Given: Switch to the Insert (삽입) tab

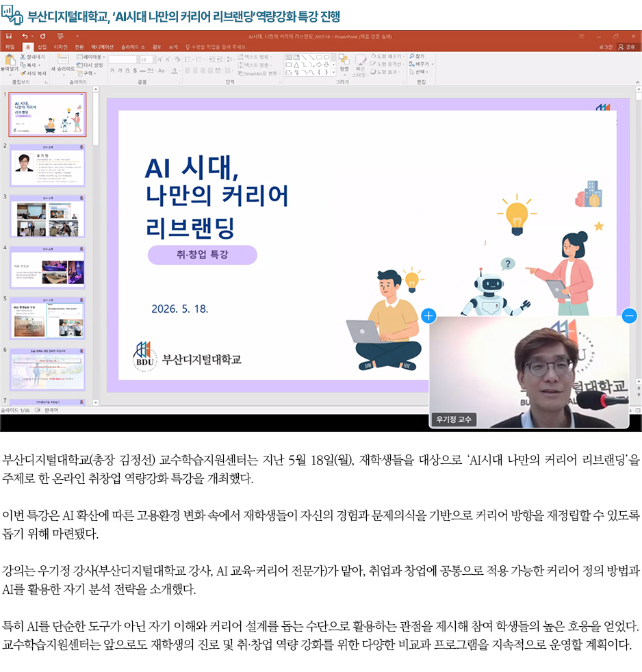Looking at the screenshot, I should click(42, 47).
